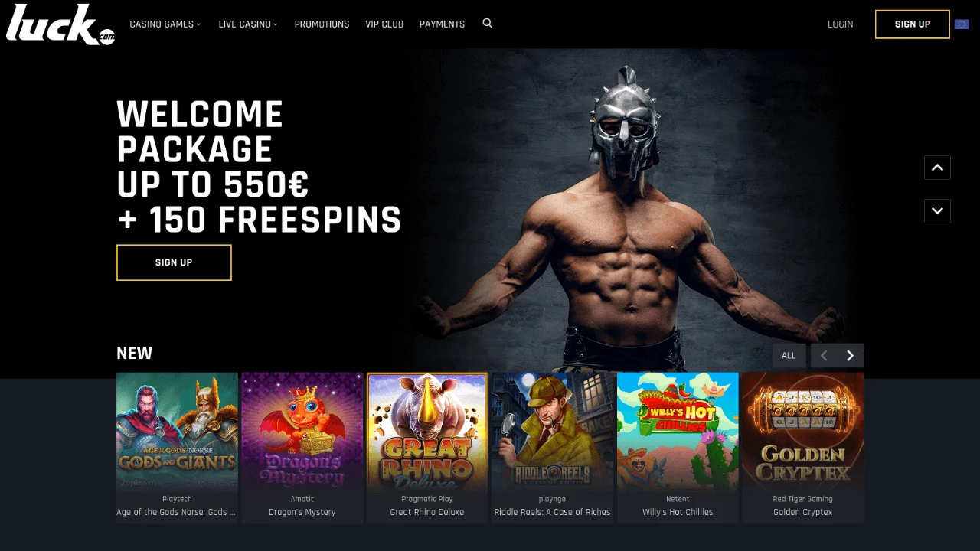980x551 pixels.
Task: View all new games via All button
Action: pyautogui.click(x=789, y=355)
